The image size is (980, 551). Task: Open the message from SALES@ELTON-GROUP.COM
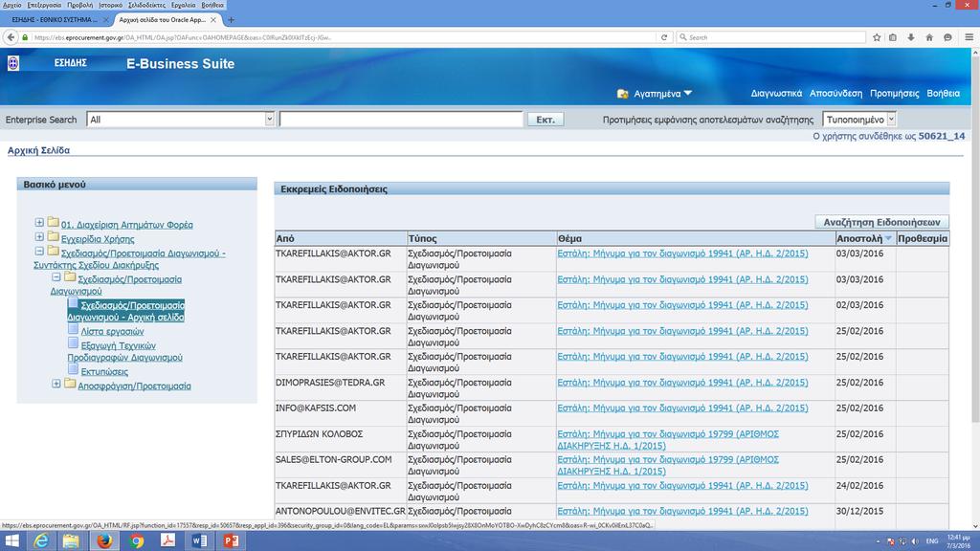[x=668, y=466]
